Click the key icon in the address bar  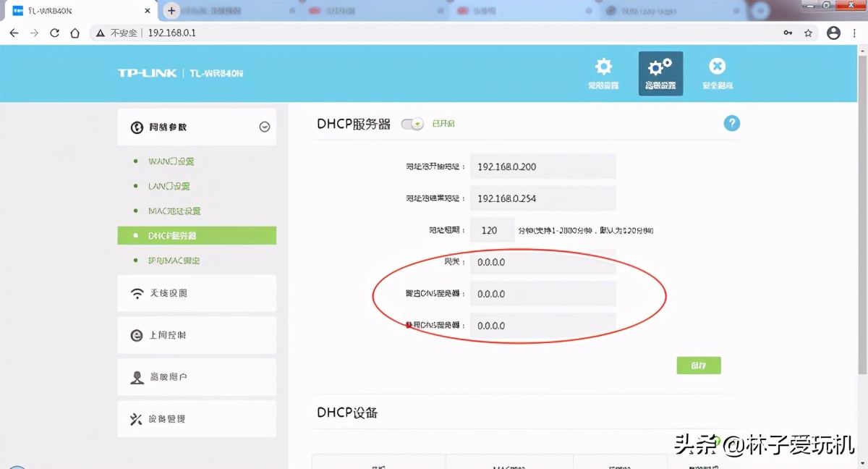(x=788, y=33)
